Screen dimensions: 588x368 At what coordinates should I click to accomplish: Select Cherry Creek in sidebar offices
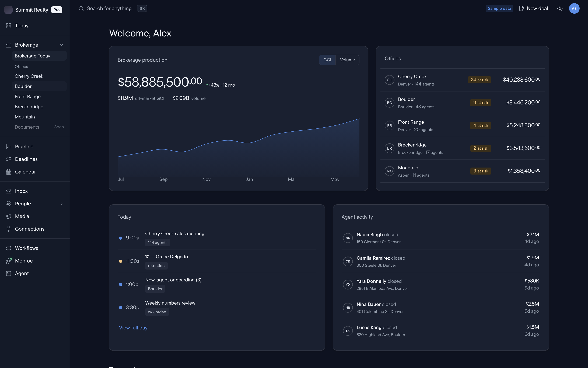pyautogui.click(x=39, y=76)
